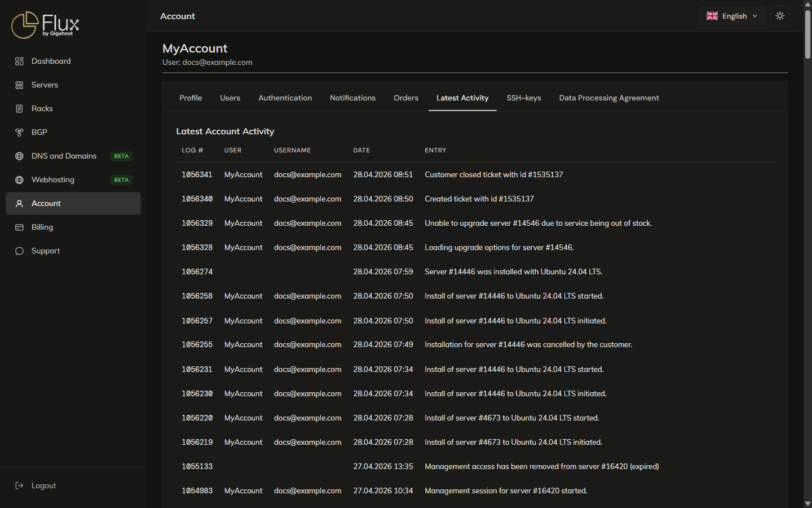This screenshot has height=508, width=812.
Task: Click the BETA badge next to DNS and Domains
Action: pos(121,156)
